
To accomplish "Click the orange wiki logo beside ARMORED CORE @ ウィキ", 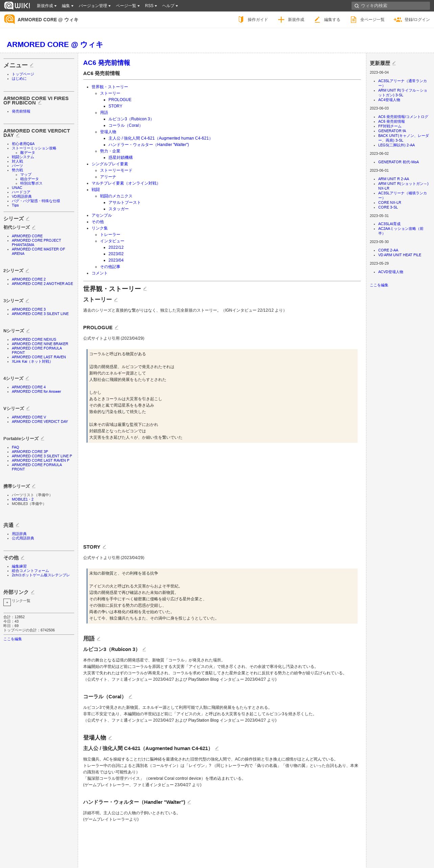I will [x=9, y=19].
